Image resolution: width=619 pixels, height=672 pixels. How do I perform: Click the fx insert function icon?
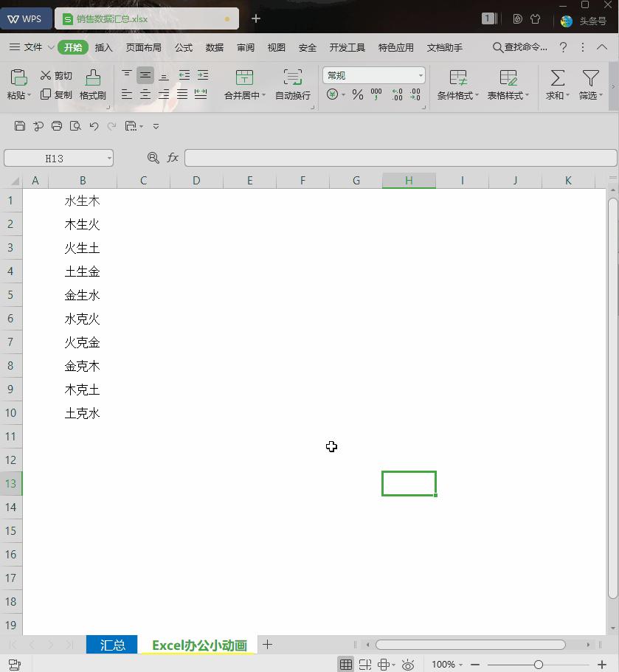point(172,157)
